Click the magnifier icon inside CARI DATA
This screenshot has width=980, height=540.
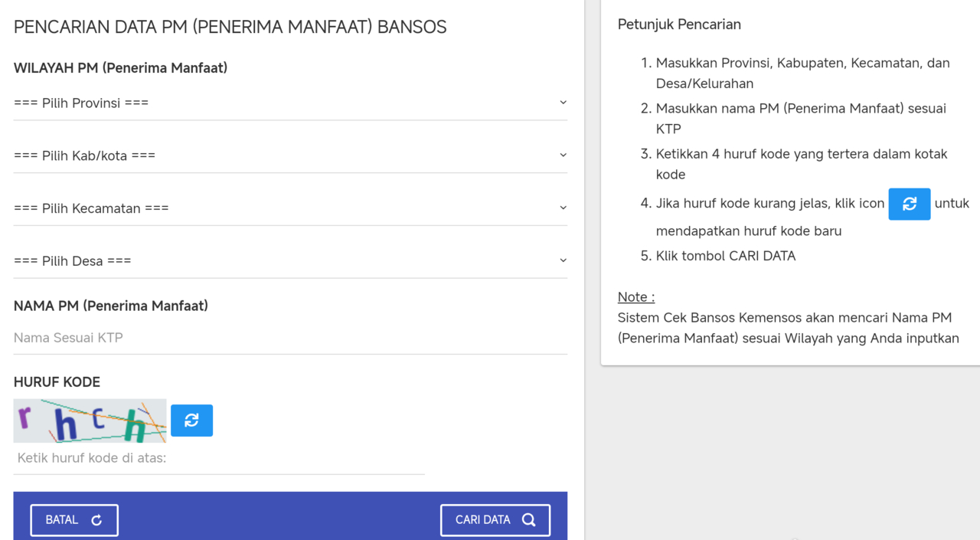pos(528,520)
